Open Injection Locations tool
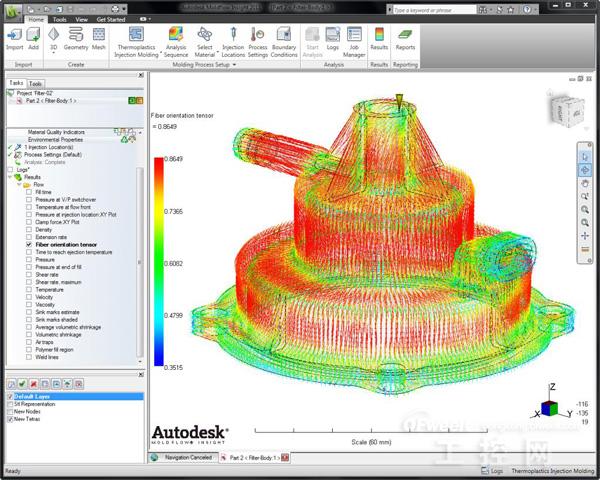Viewport: 600px width, 480px height. [x=232, y=38]
